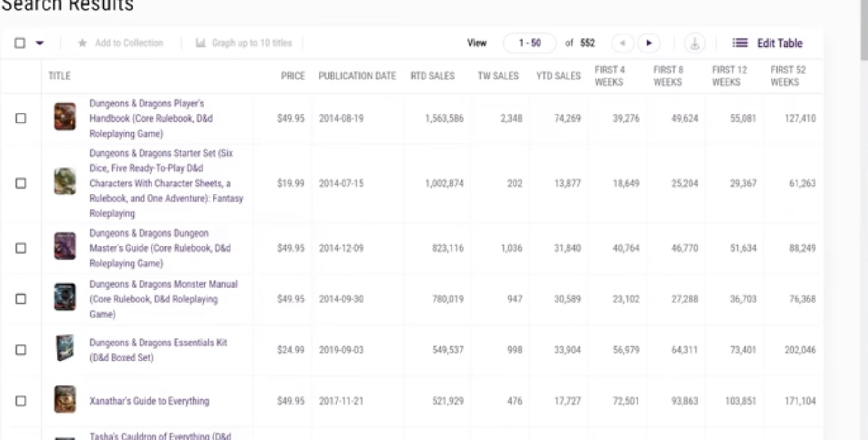Check the Starter Set row checkbox
The width and height of the screenshot is (868, 440).
point(20,183)
